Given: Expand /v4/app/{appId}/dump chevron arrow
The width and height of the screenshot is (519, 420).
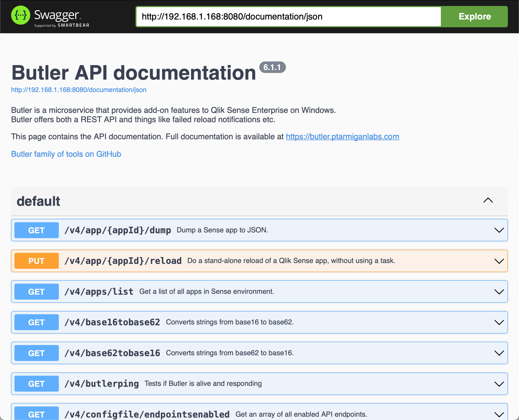Looking at the screenshot, I should point(499,230).
